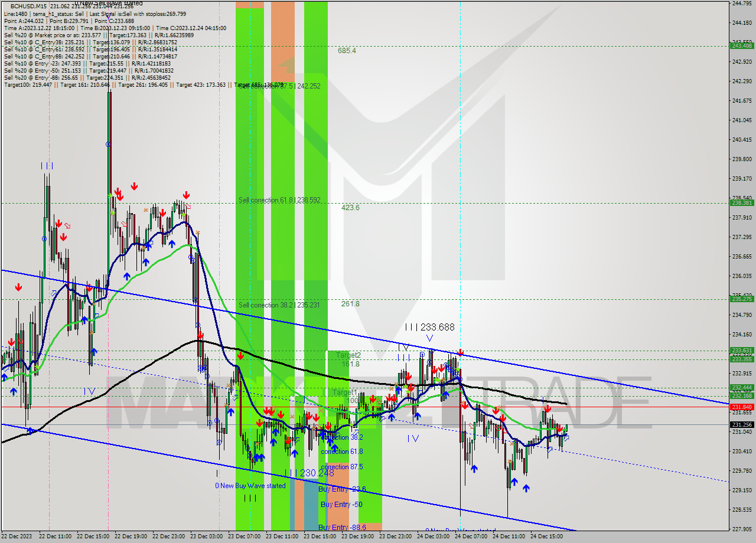The height and width of the screenshot is (543, 756).
Task: Click 'Sell correction 87.5 | 242.252' label
Action: tap(279, 86)
